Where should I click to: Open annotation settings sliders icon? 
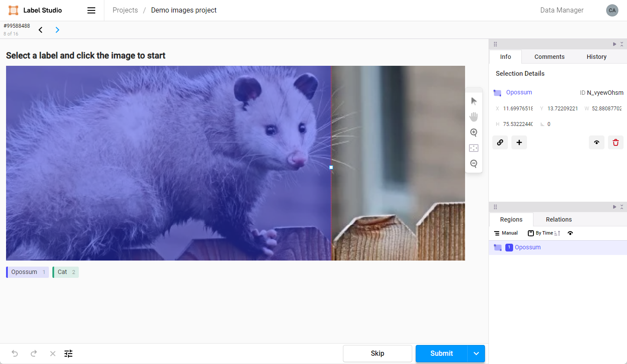pos(68,354)
